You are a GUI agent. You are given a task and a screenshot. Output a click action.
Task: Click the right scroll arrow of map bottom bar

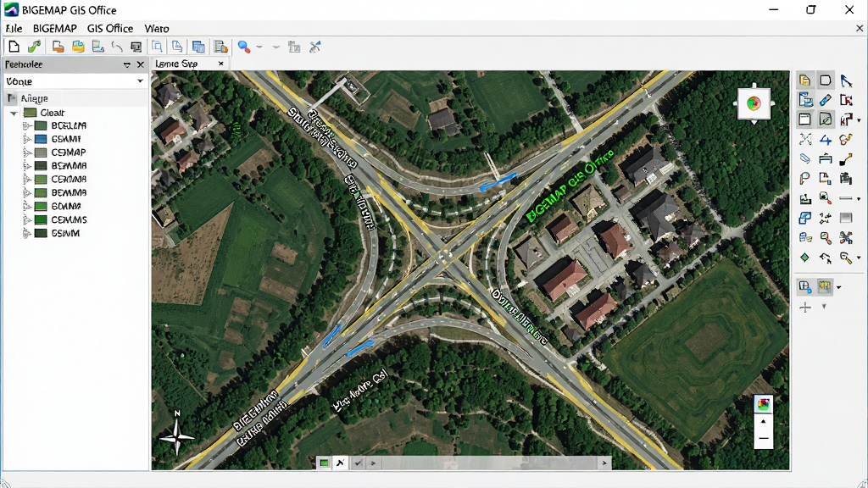604,463
